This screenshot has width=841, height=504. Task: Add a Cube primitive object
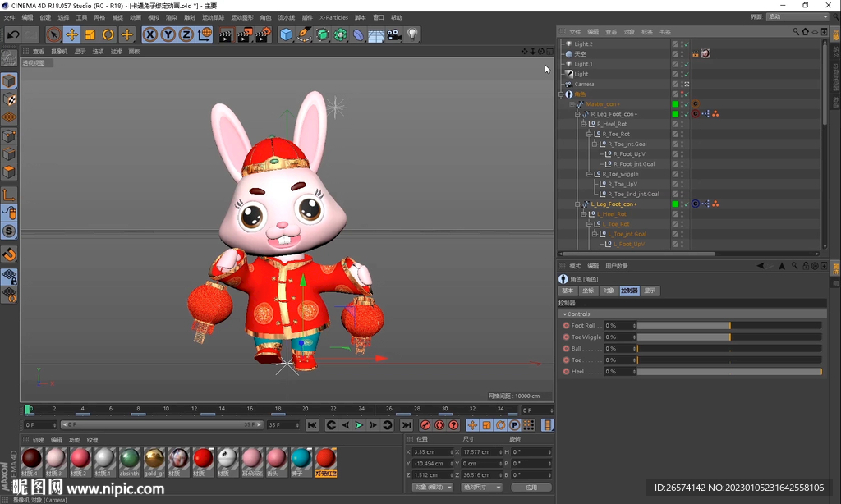[287, 34]
